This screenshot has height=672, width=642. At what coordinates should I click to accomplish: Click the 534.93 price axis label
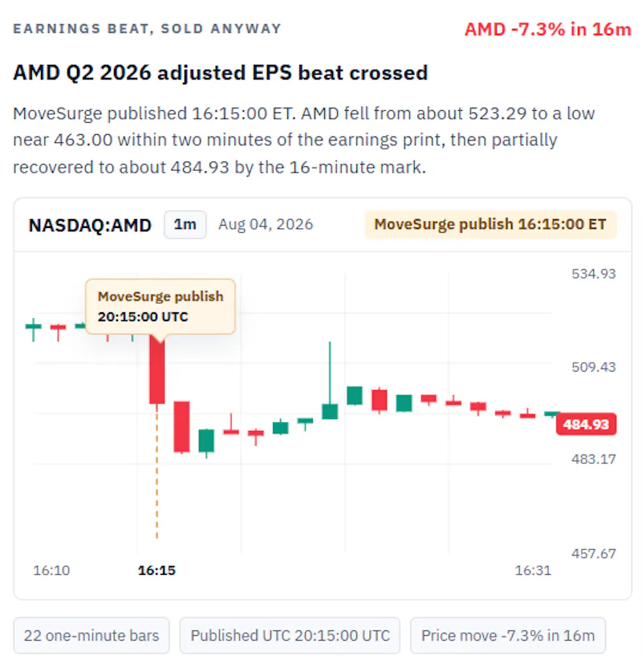click(x=594, y=274)
